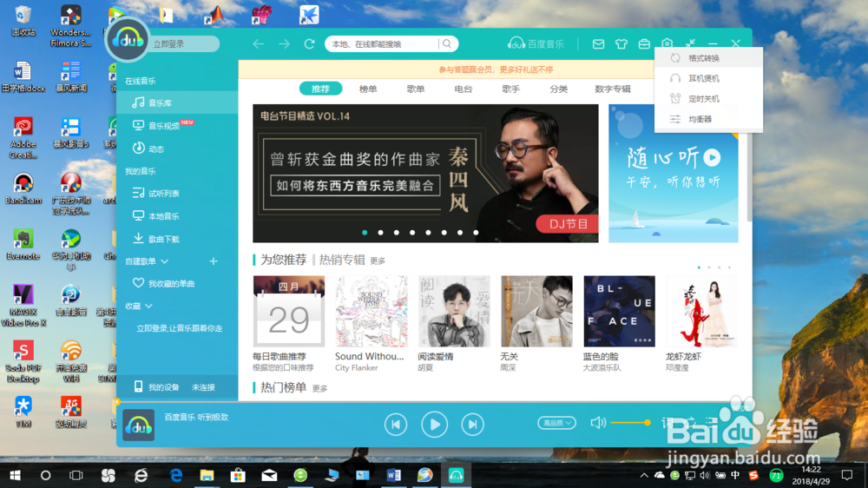Viewport: 868px width, 488px height.
Task: Select 耳机煲机 from tools menu
Action: (x=708, y=79)
